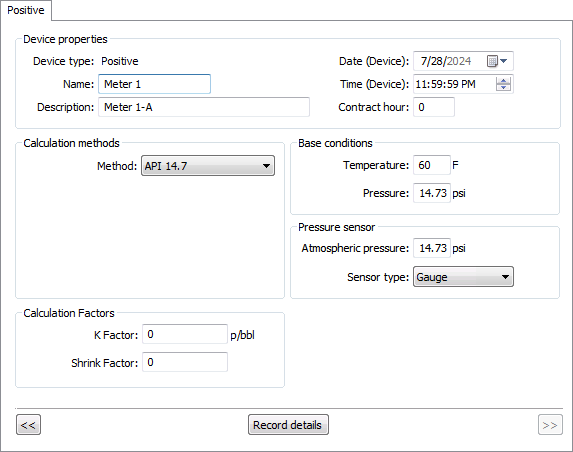
Task: Click the Contract hour input field
Action: pos(434,107)
